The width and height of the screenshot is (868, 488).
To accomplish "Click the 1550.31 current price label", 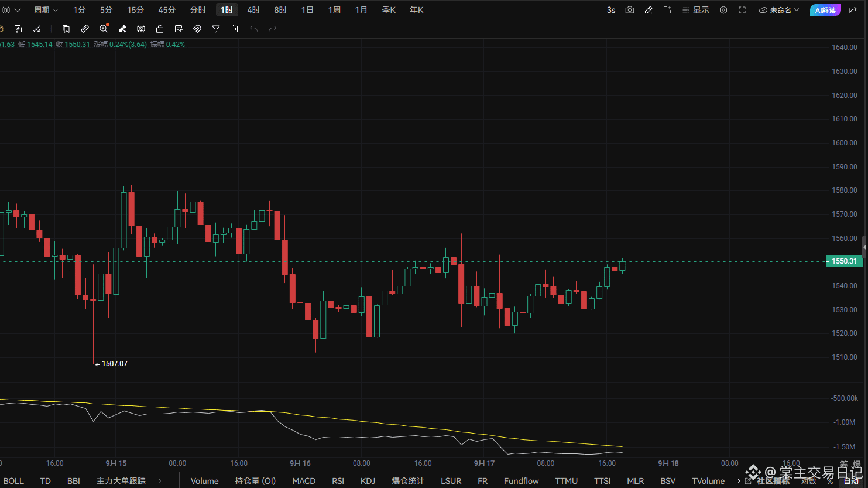I will 843,261.
